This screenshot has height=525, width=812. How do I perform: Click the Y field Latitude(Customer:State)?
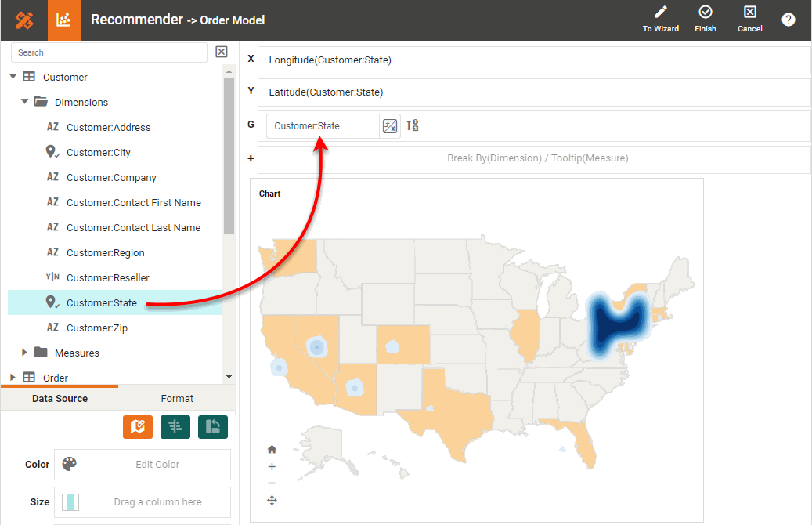(534, 92)
